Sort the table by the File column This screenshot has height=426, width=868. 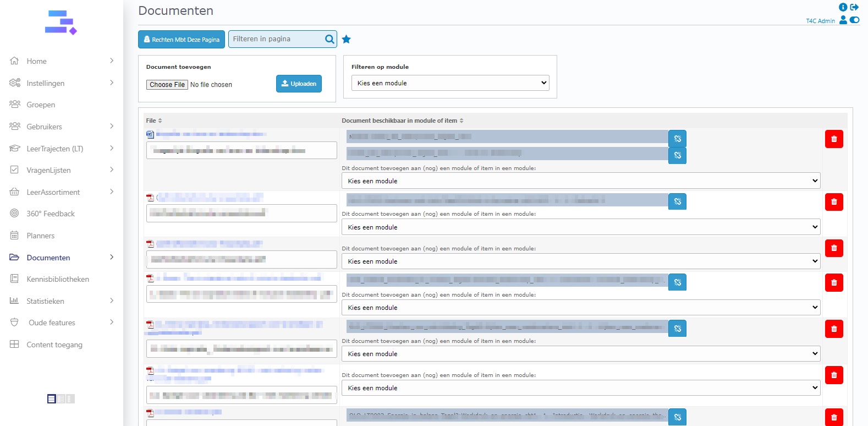154,121
